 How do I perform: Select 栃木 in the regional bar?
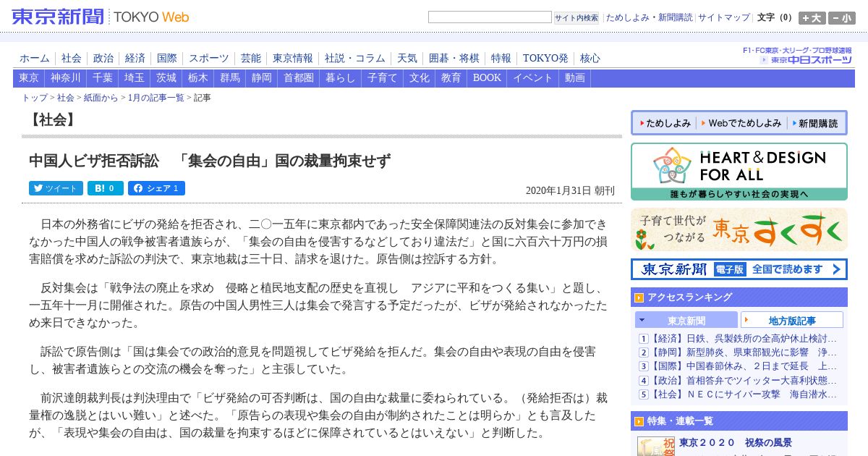pyautogui.click(x=198, y=78)
